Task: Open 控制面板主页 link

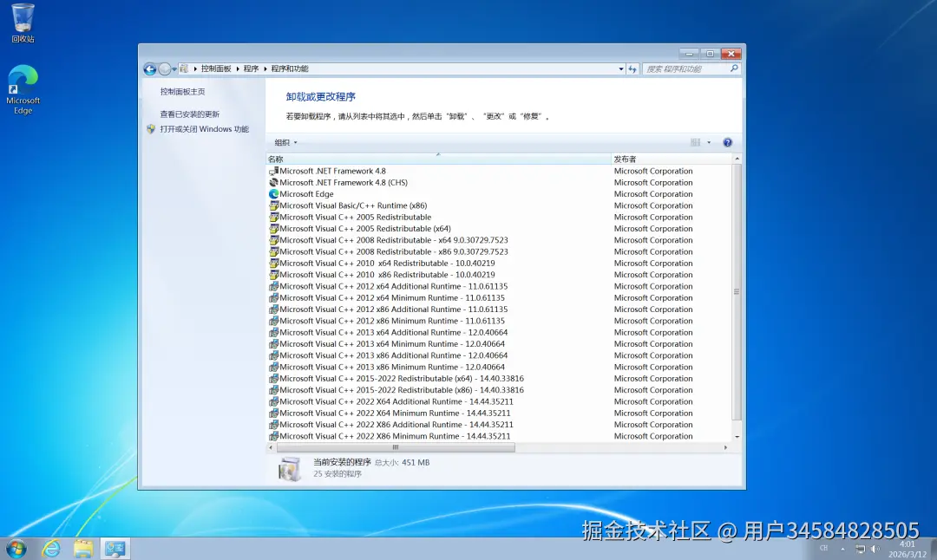Action: point(183,91)
